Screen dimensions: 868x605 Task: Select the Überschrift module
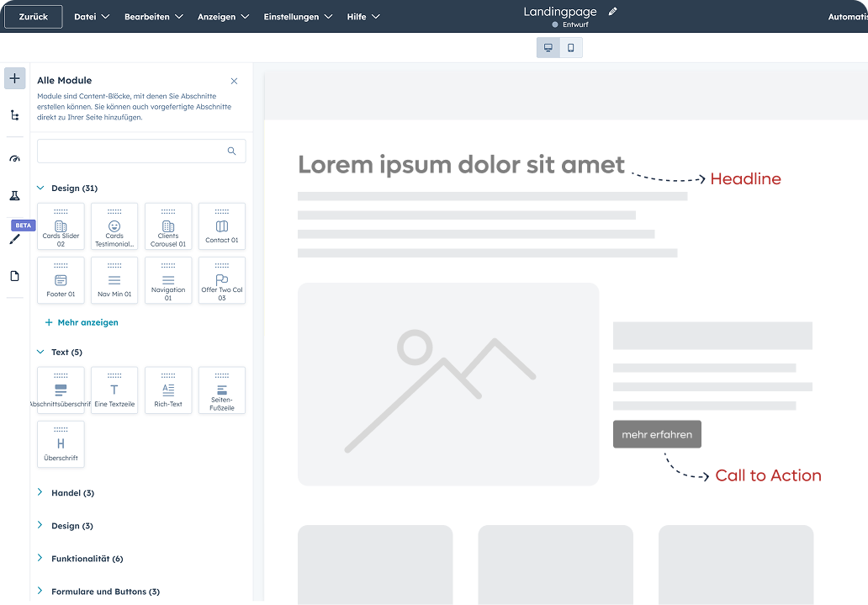tap(61, 444)
